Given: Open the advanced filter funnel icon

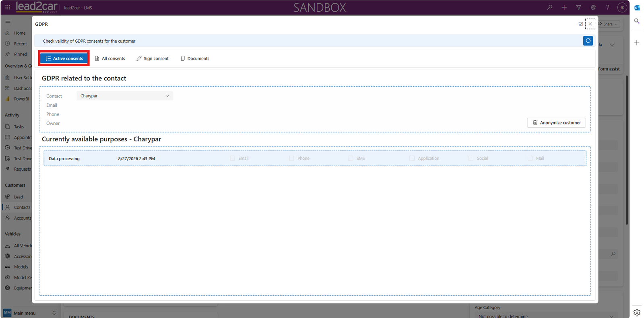Looking at the screenshot, I should point(578,7).
